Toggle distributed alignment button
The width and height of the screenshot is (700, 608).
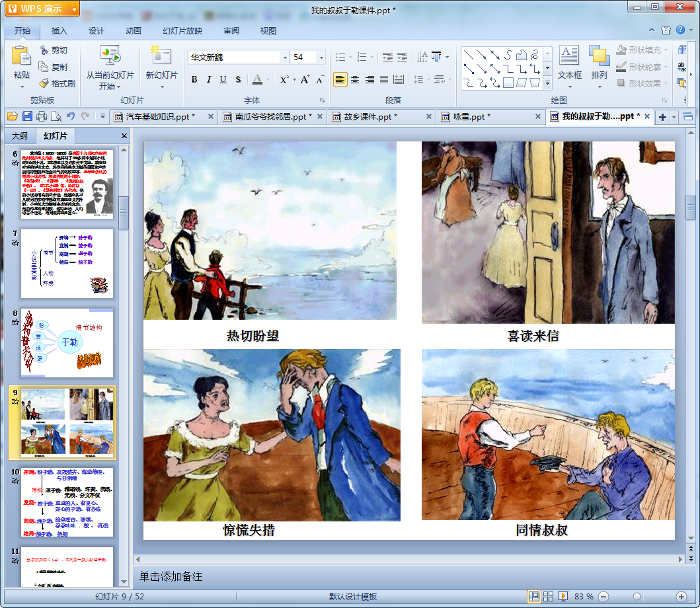[399, 79]
